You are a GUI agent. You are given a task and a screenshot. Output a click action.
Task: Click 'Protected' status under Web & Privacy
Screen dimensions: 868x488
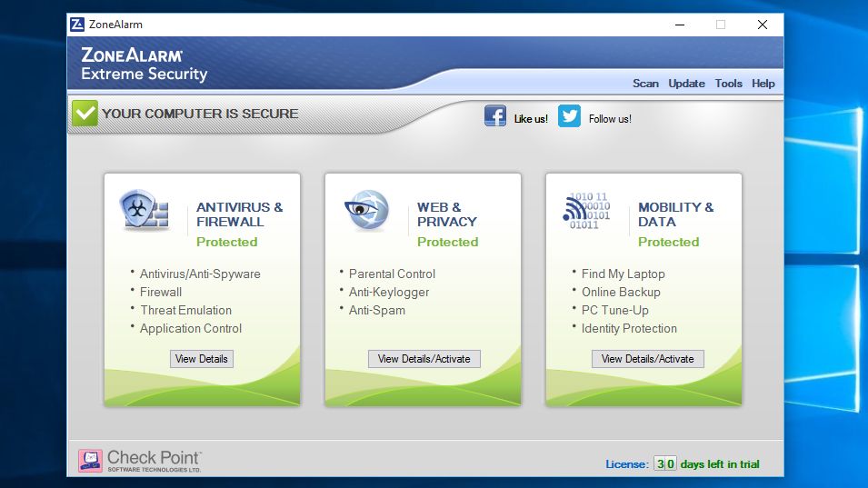click(447, 242)
